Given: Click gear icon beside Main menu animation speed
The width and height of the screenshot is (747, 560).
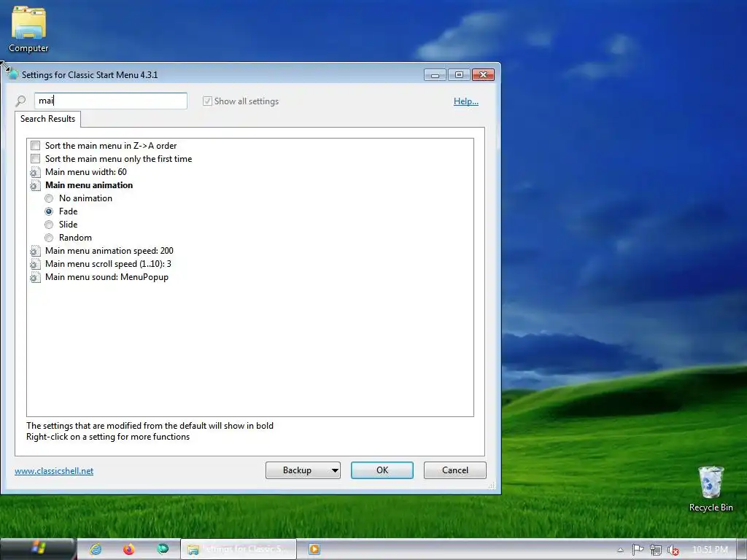Looking at the screenshot, I should [x=35, y=251].
